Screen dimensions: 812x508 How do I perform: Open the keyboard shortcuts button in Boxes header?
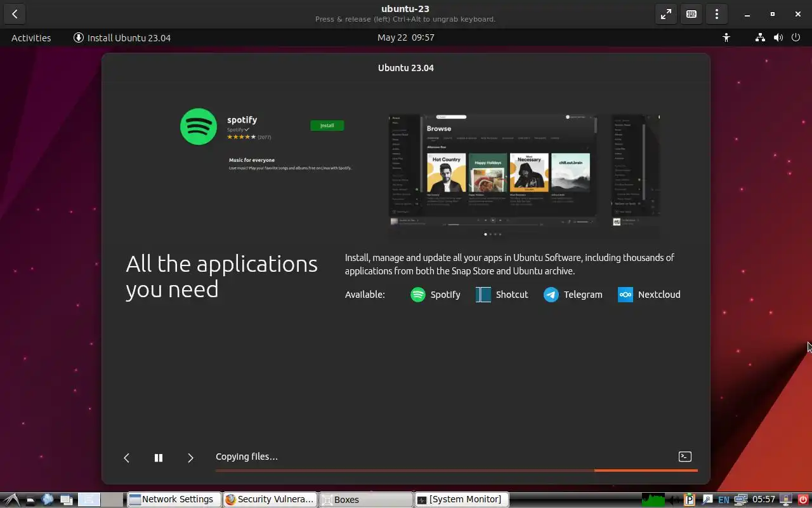point(691,14)
